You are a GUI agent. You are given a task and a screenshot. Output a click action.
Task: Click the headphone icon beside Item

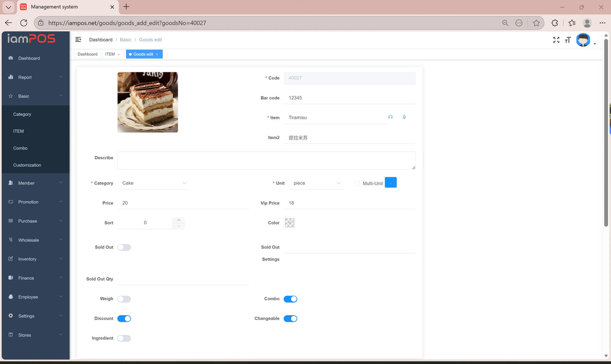[x=390, y=117]
